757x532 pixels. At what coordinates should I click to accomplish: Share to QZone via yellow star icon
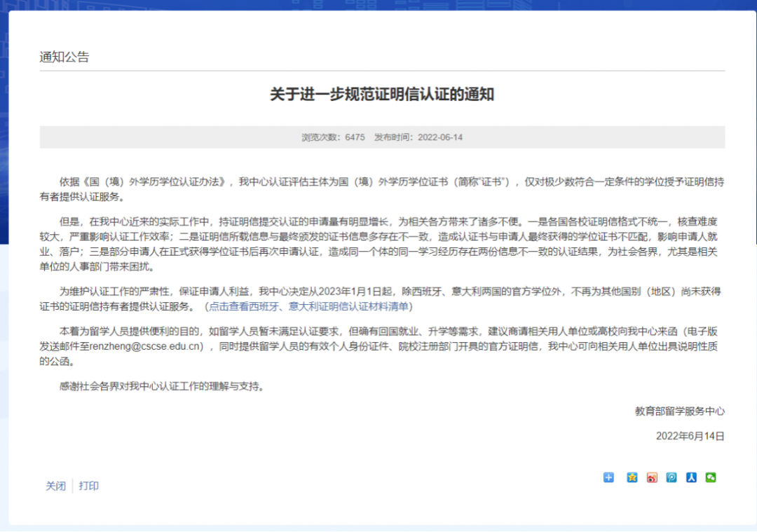tap(632, 477)
